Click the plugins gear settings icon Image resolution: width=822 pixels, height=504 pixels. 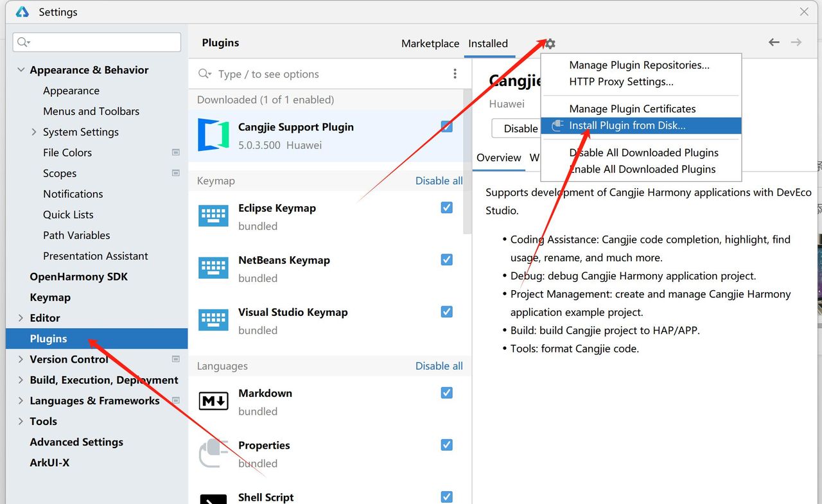coord(550,44)
